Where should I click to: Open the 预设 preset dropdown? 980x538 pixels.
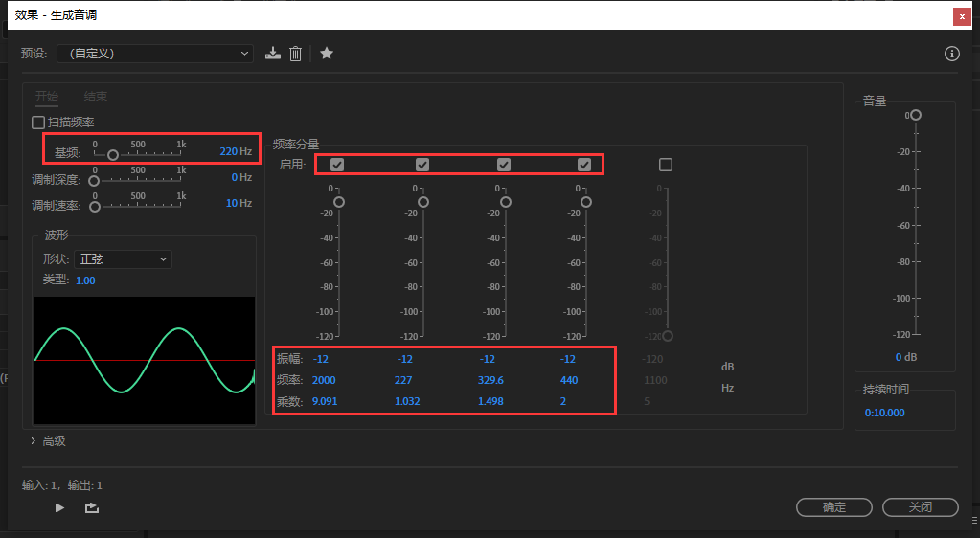pos(155,54)
